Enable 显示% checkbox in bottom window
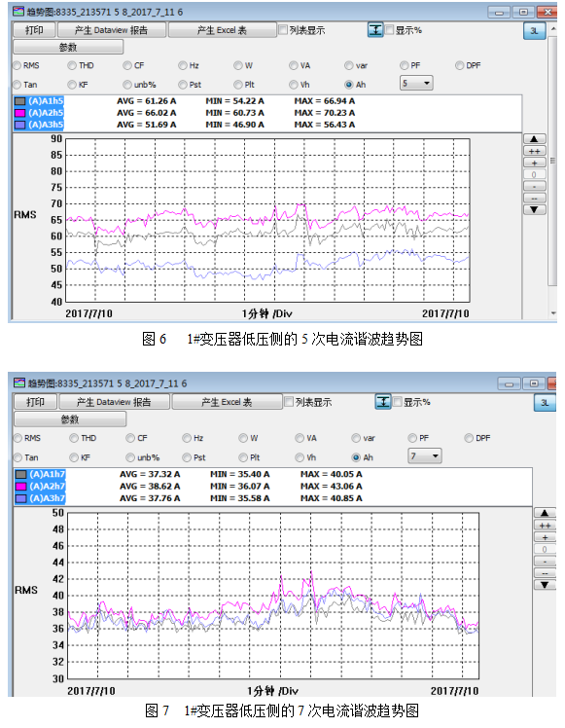This screenshot has width=565, height=728. tap(397, 401)
